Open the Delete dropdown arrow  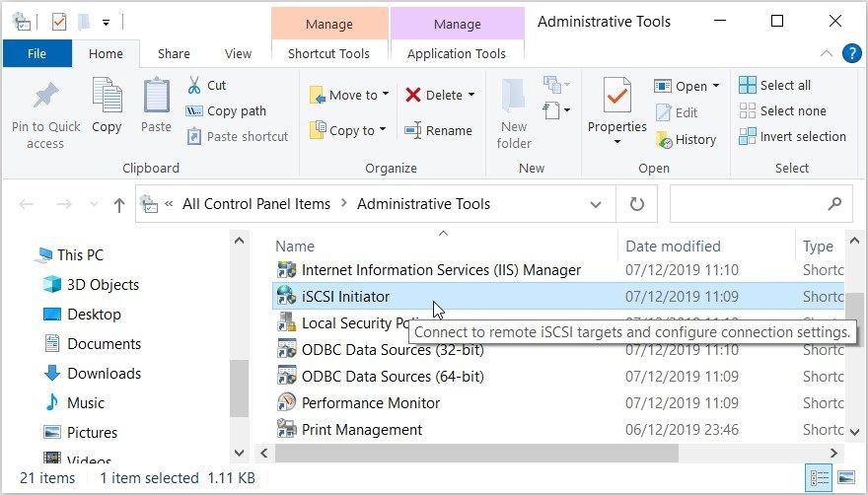pos(471,94)
